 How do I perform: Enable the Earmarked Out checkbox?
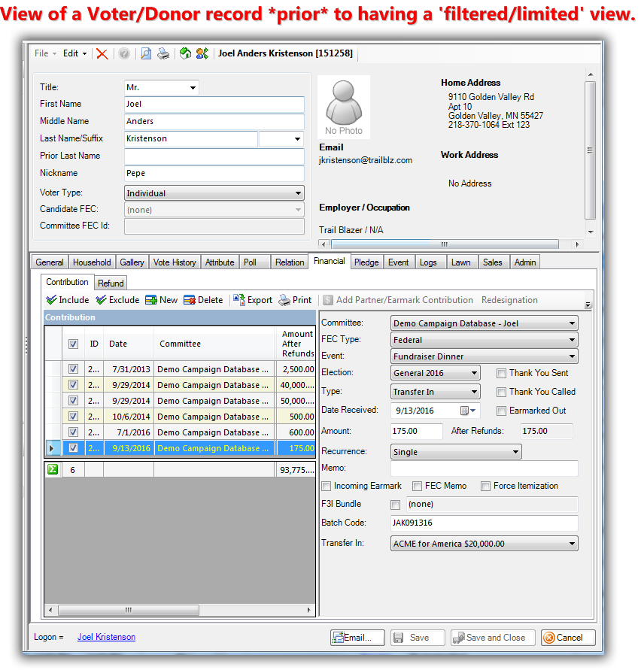pos(501,411)
